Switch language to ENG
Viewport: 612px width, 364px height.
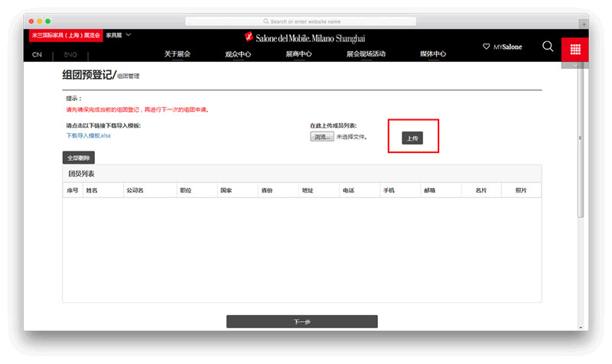(70, 55)
